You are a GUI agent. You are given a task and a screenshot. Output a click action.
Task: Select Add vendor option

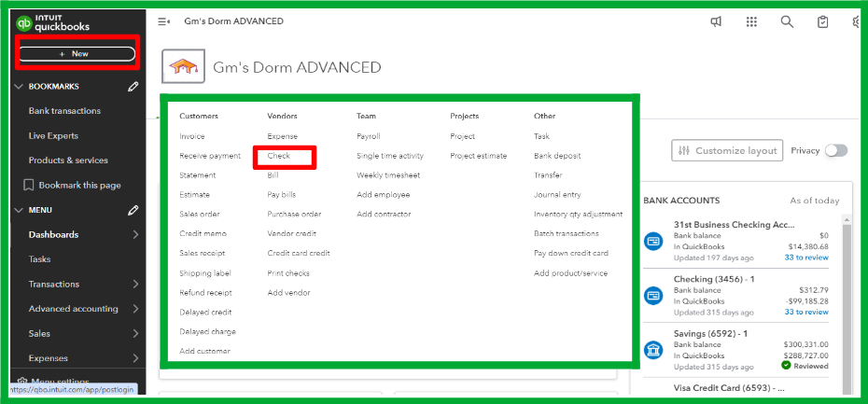pos(288,293)
